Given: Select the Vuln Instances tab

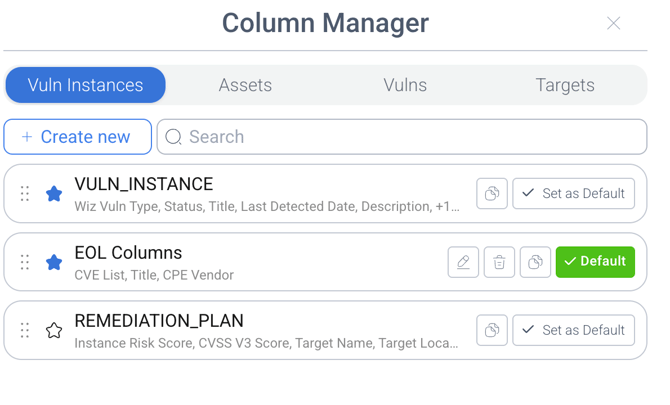Looking at the screenshot, I should 85,85.
